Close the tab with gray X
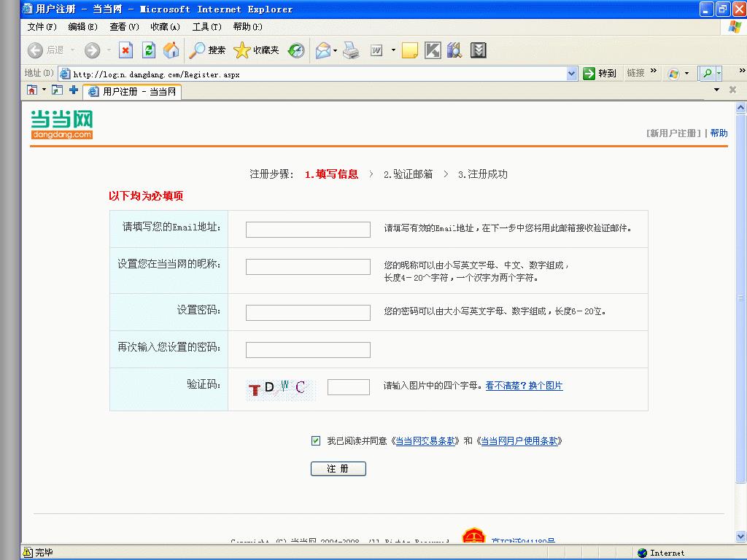The width and height of the screenshot is (747, 560). 732,90
